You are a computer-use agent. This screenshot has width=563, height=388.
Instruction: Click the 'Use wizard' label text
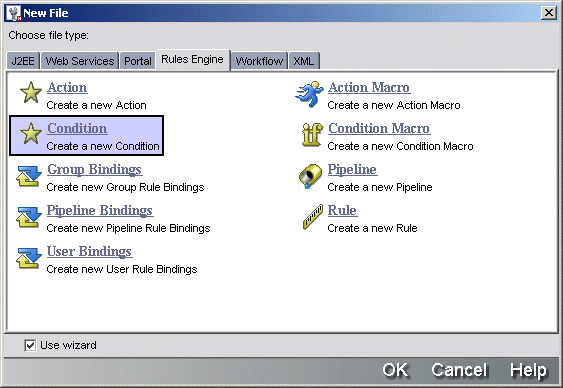point(68,345)
